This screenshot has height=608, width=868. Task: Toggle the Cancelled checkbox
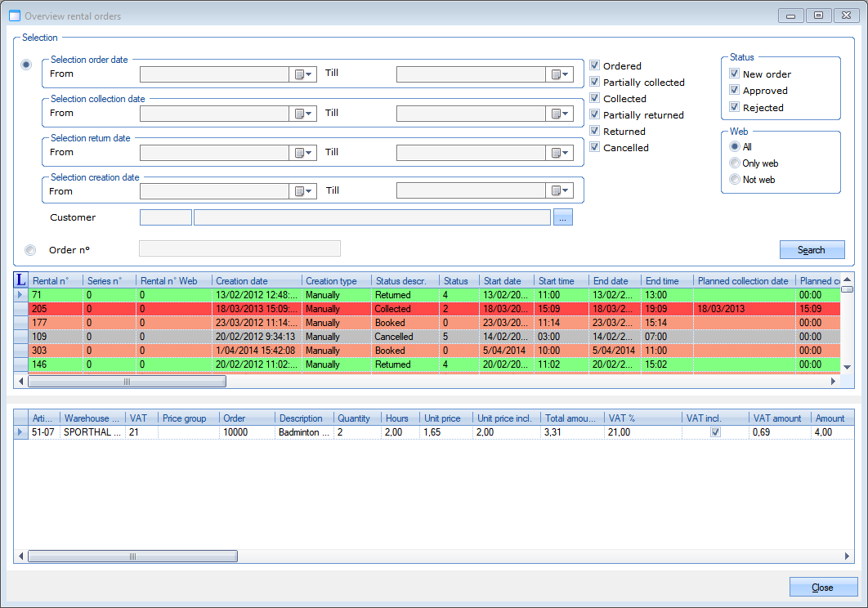[595, 148]
